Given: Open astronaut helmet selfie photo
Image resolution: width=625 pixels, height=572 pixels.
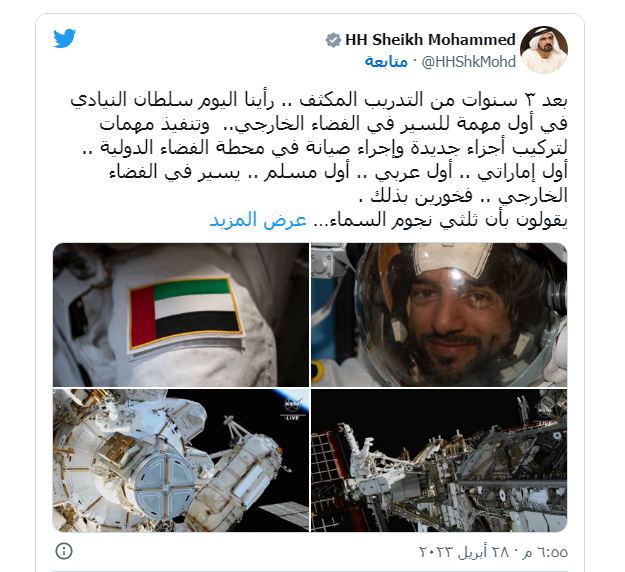Looking at the screenshot, I should (439, 315).
